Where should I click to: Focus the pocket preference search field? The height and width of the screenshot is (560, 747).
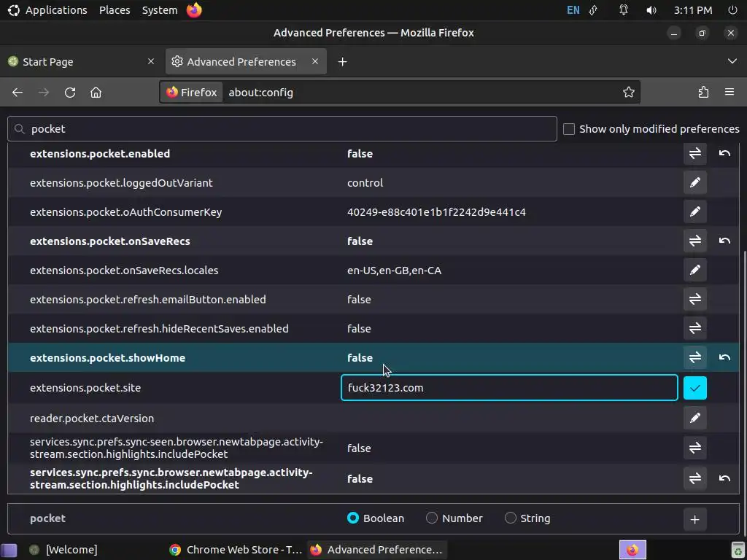(x=282, y=128)
